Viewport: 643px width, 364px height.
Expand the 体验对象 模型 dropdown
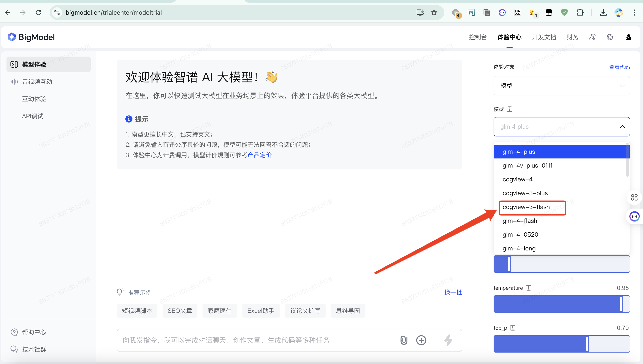562,86
